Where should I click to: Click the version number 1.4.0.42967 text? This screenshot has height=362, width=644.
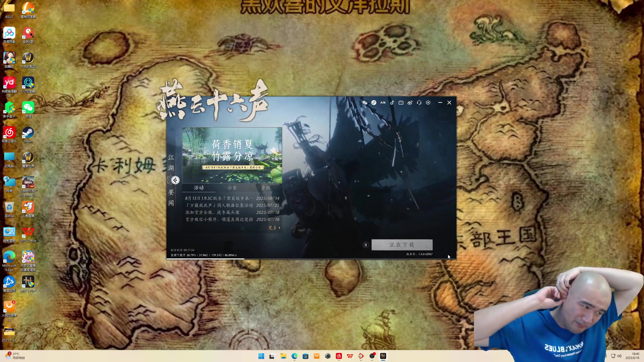[x=420, y=254]
